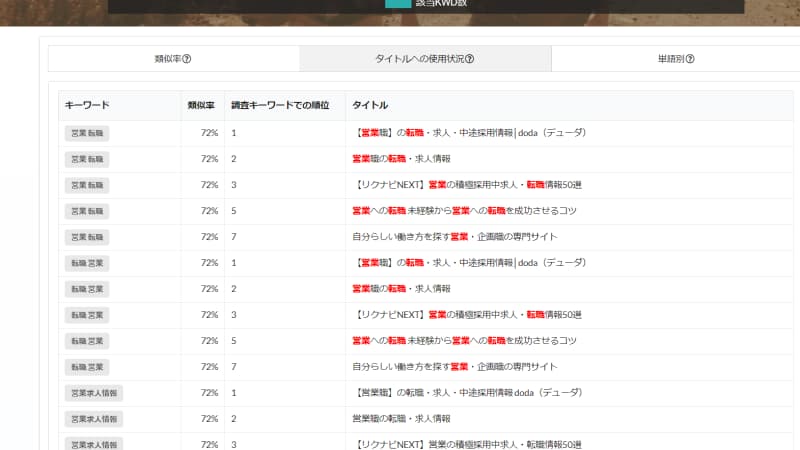Click 営業 転職 keyword tag in rank 7 row

tap(87, 237)
